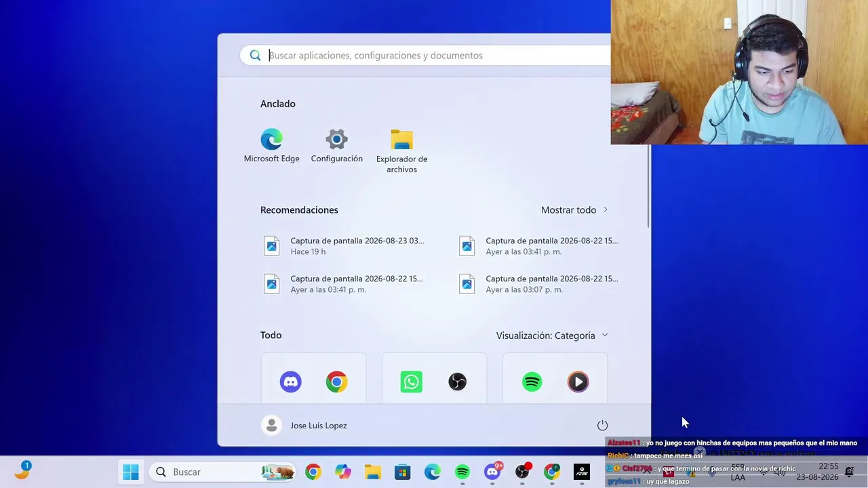868x488 pixels.
Task: Open Microsoft Store from the taskbar
Action: pyautogui.click(x=402, y=472)
